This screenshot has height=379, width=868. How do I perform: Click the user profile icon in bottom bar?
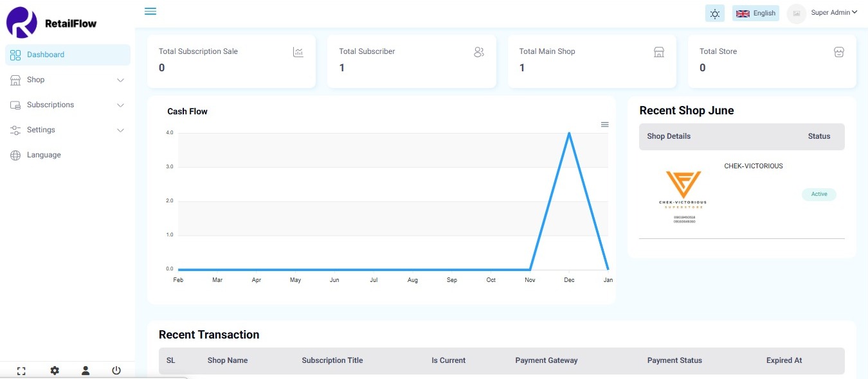pyautogui.click(x=86, y=371)
